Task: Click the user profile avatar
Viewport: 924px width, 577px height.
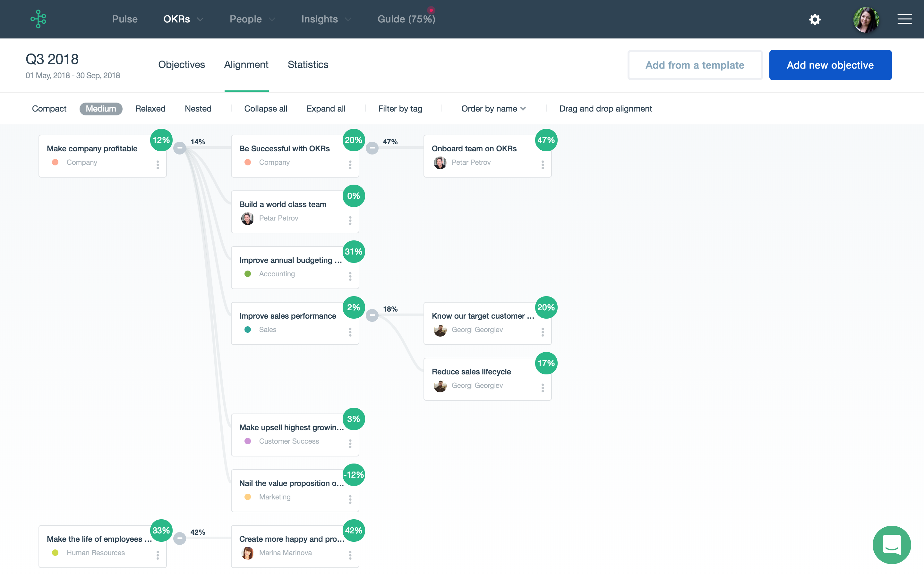Action: [866, 19]
